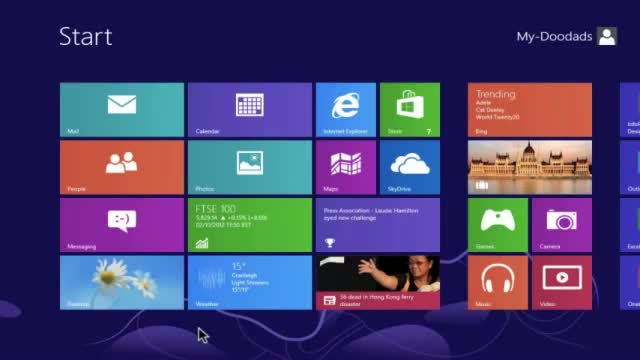
Task: Open the Travel tile showing parliament building
Action: [x=530, y=167]
